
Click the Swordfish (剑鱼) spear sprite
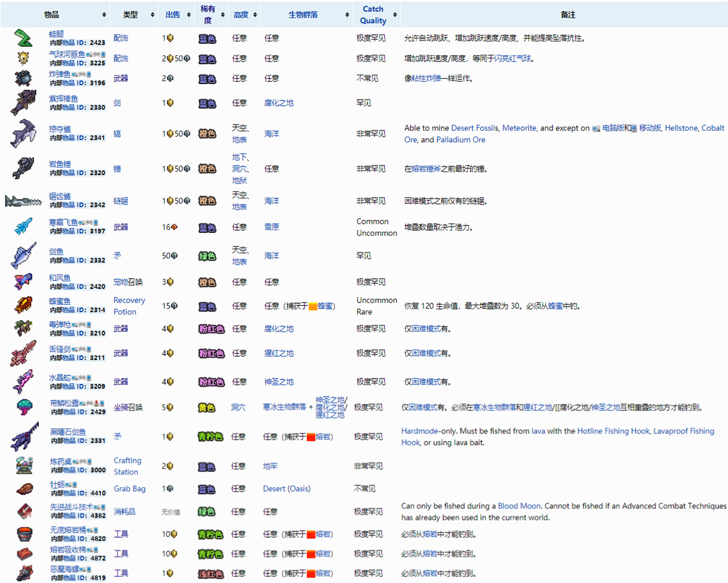(x=23, y=256)
